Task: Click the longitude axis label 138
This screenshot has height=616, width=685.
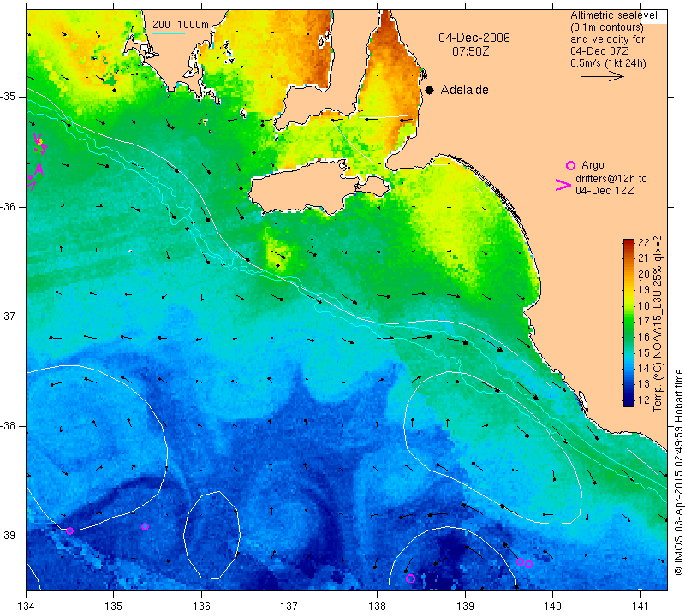Action: pyautogui.click(x=377, y=607)
